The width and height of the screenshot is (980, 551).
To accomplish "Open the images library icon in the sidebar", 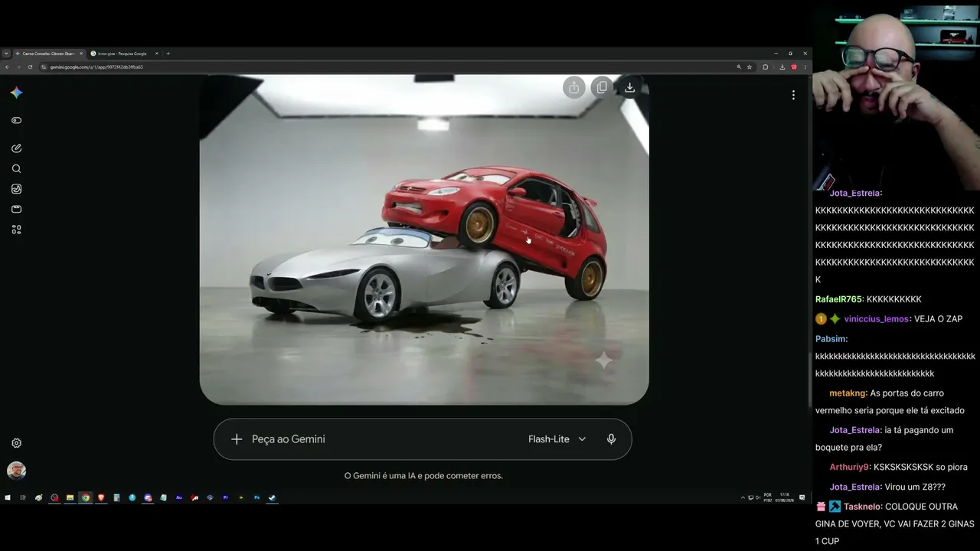I will (16, 189).
